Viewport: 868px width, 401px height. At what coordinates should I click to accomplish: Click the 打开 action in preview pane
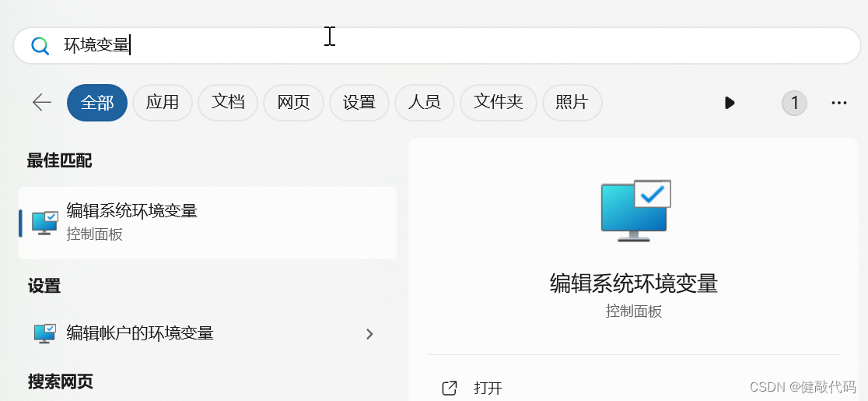488,389
